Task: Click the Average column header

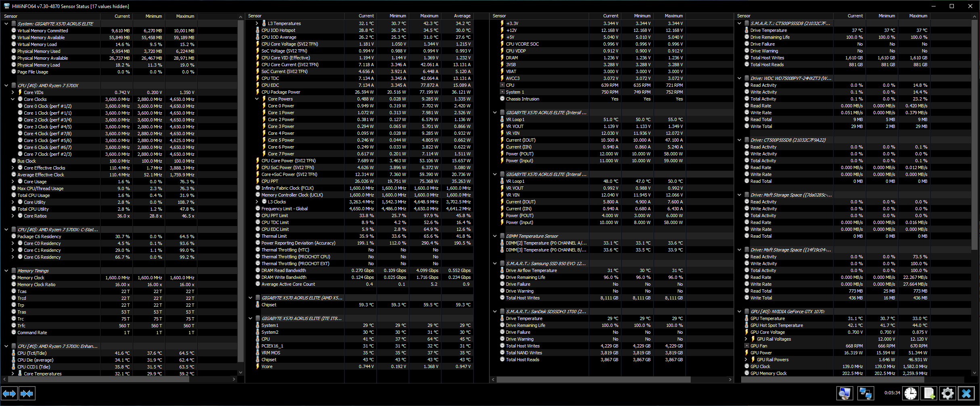Action: point(458,16)
